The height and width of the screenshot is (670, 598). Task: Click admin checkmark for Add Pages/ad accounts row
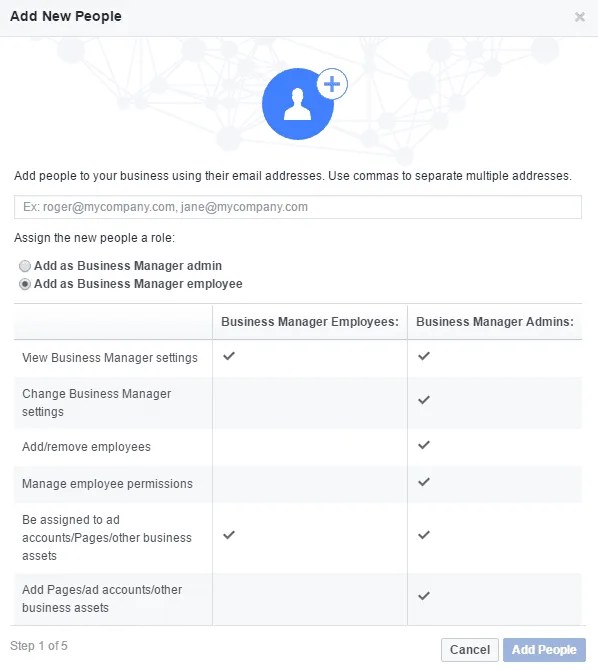pyautogui.click(x=424, y=596)
